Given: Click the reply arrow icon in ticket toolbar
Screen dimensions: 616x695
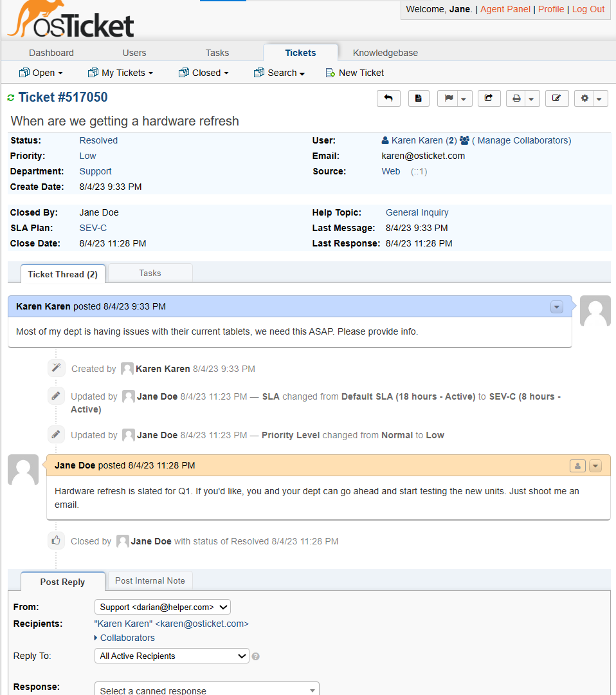Looking at the screenshot, I should (x=388, y=98).
